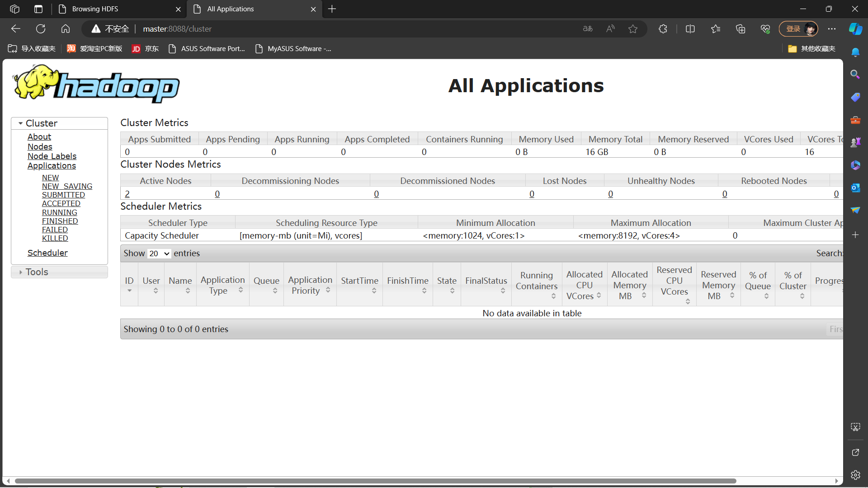The height and width of the screenshot is (488, 868).
Task: Sort table by Queue column
Action: 266,281
